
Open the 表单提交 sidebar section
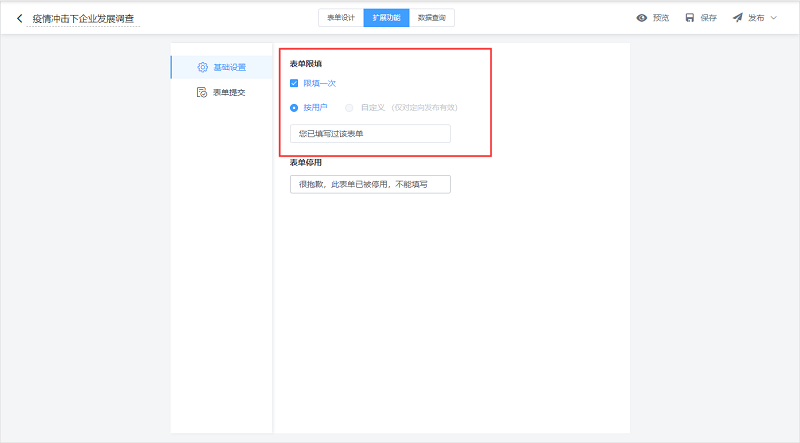229,92
